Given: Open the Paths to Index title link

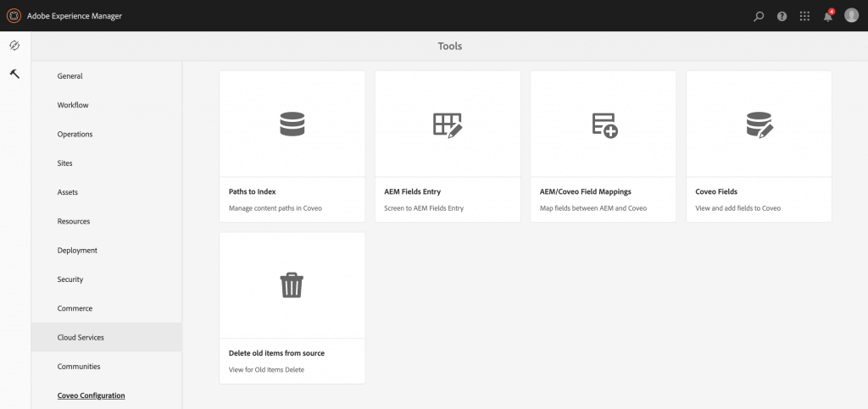Looking at the screenshot, I should tap(252, 191).
